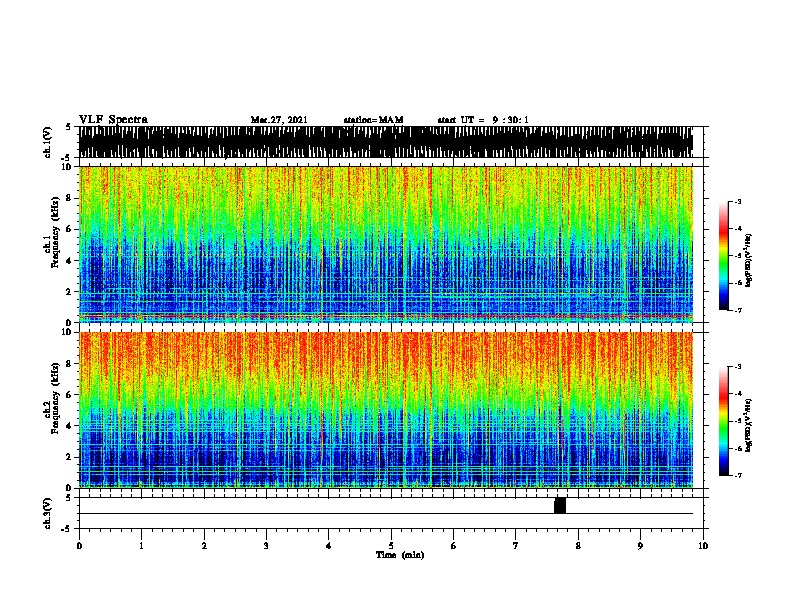Click the time axis tick label "3"
This screenshot has width=792, height=612.
[266, 546]
